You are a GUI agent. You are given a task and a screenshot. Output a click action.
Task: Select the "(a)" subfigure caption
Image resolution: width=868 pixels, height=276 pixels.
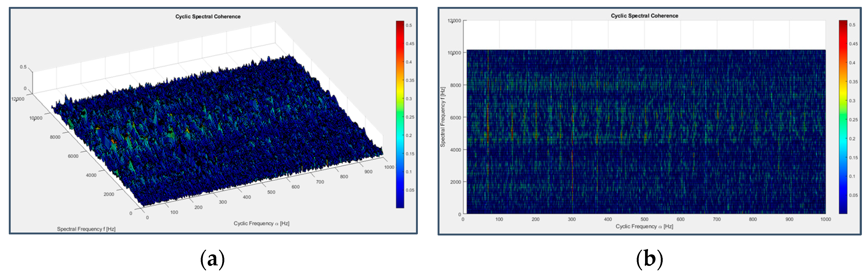[212, 259]
